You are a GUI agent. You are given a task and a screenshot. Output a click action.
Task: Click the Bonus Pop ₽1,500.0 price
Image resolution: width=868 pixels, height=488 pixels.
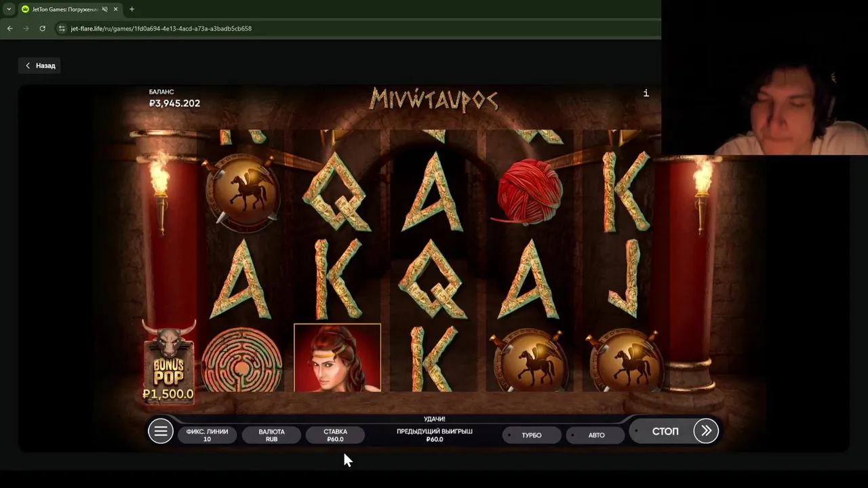pos(168,394)
